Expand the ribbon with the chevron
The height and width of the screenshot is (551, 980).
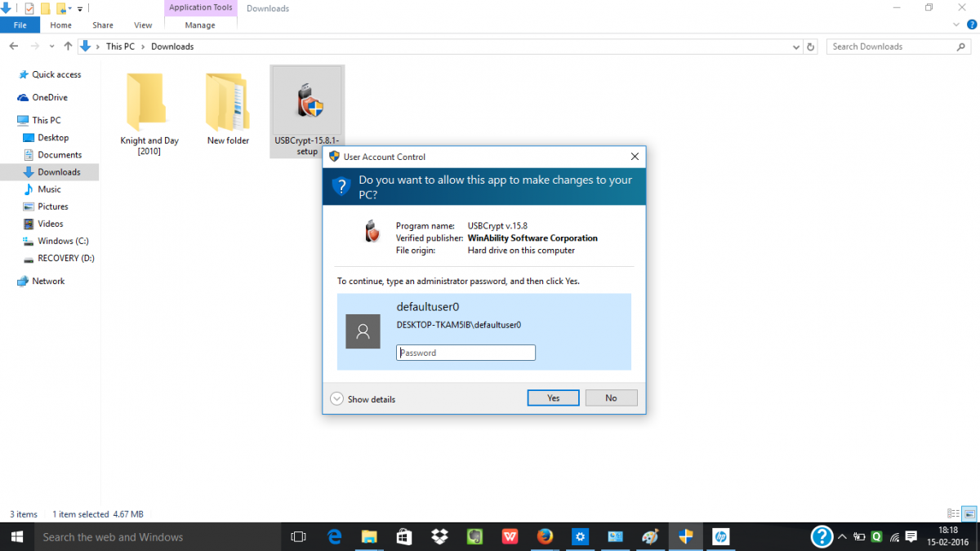[x=958, y=25]
